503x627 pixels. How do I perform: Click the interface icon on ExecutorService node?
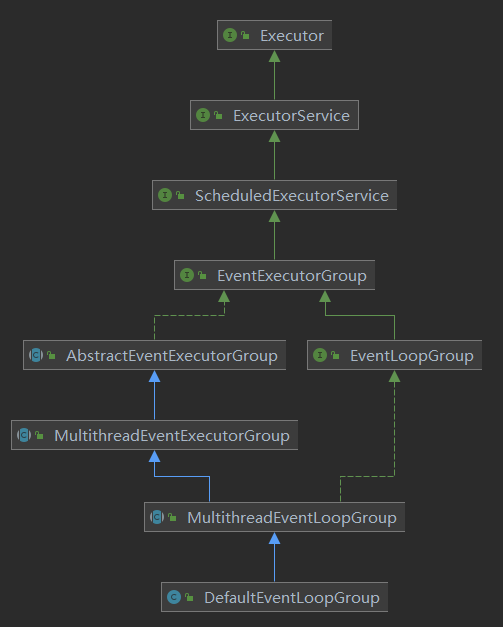(x=203, y=115)
